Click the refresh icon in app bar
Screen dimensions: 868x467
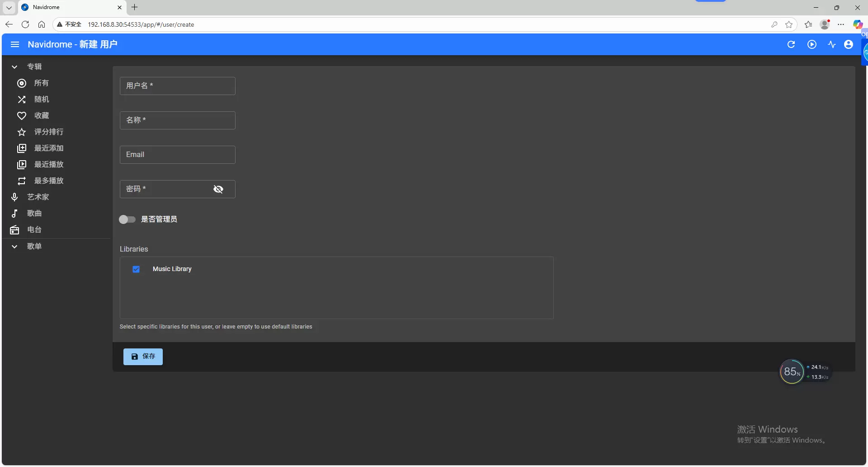point(791,44)
